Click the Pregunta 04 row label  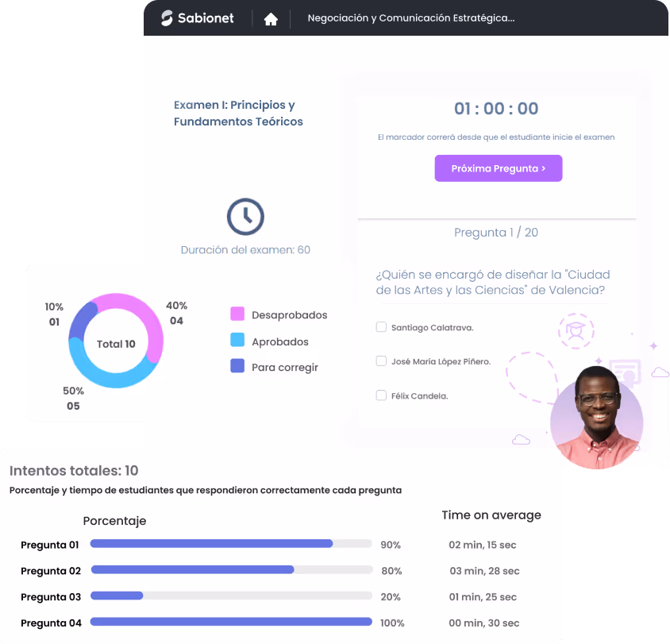pyautogui.click(x=51, y=623)
